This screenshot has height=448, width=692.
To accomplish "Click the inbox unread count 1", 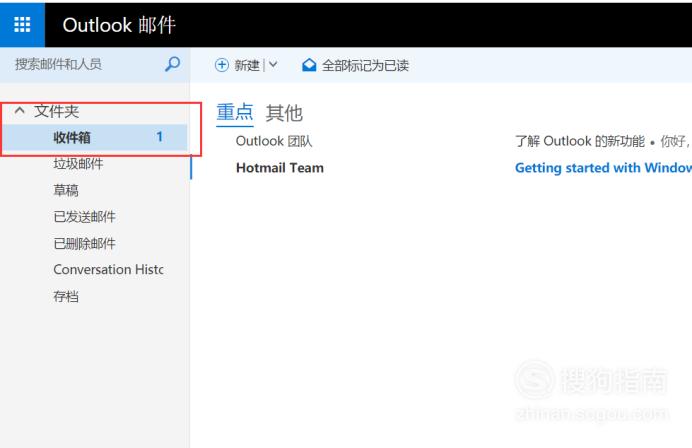I will tap(159, 137).
